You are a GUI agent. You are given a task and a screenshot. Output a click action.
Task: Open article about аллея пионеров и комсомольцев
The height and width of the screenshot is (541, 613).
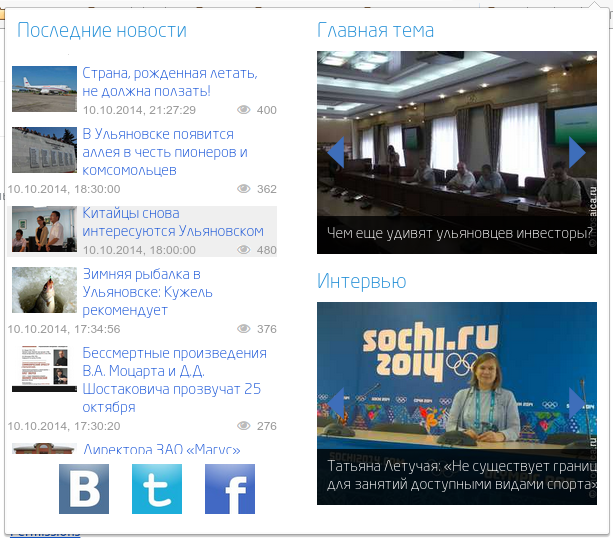pos(165,152)
